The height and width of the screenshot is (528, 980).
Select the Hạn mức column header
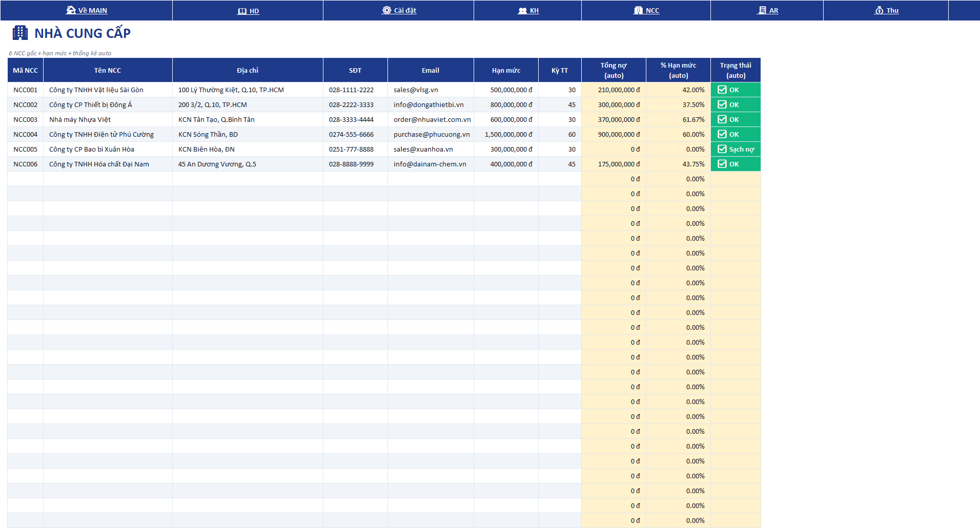(506, 70)
